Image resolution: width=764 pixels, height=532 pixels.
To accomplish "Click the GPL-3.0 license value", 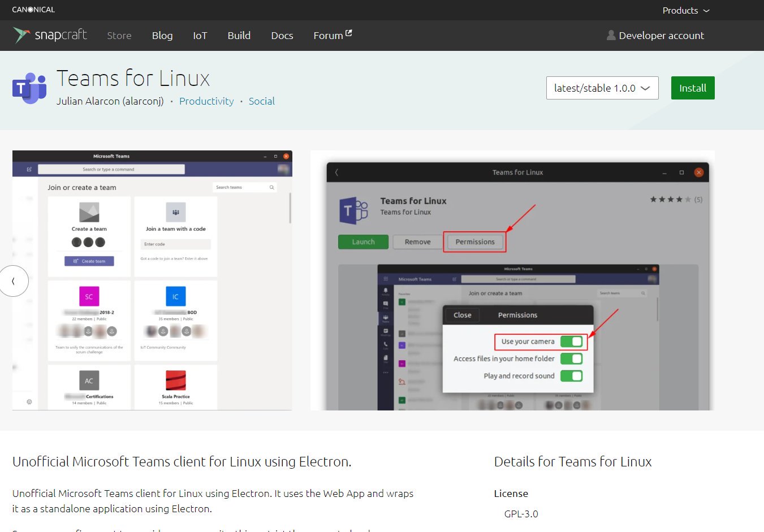I will coord(521,514).
